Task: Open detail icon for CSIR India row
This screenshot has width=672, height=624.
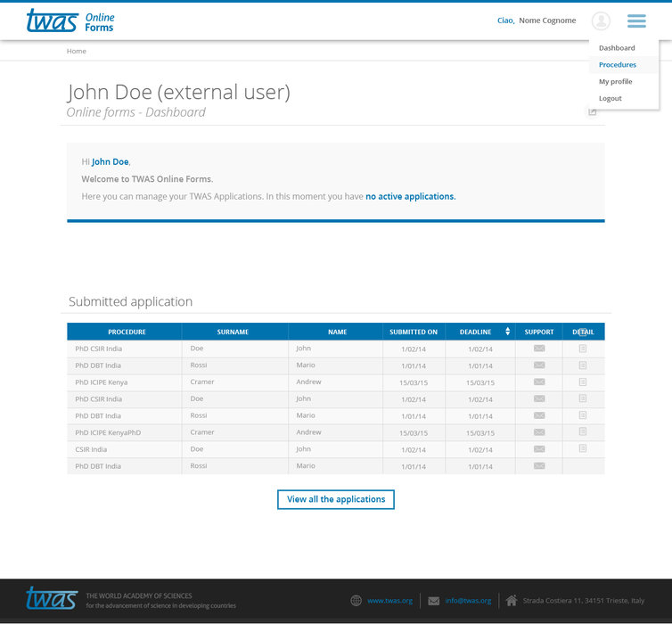Action: 583,448
